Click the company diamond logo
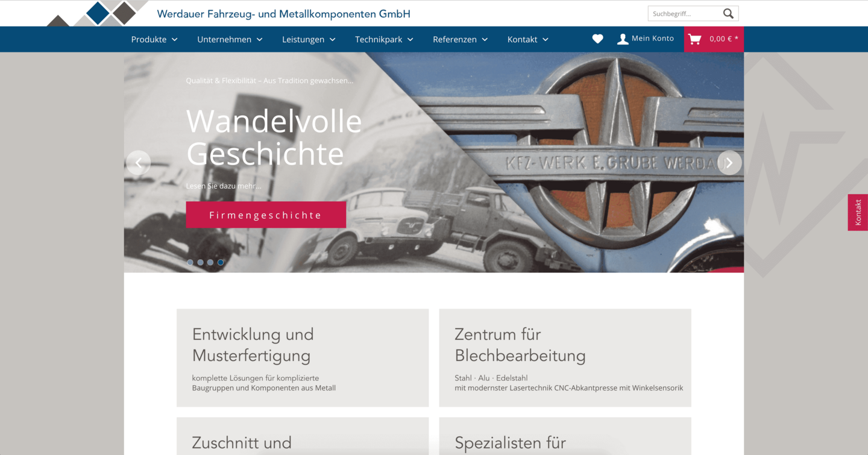868x455 pixels. coord(98,13)
